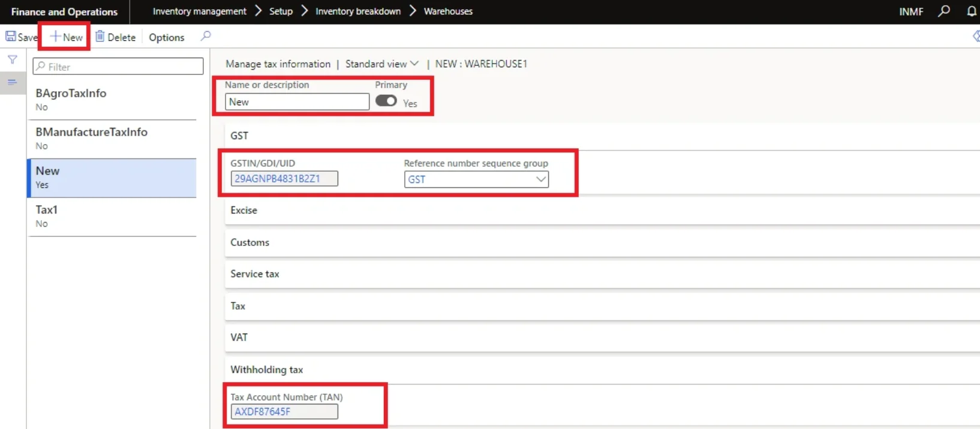This screenshot has width=980, height=429.
Task: Expand the Excise section
Action: point(602,210)
